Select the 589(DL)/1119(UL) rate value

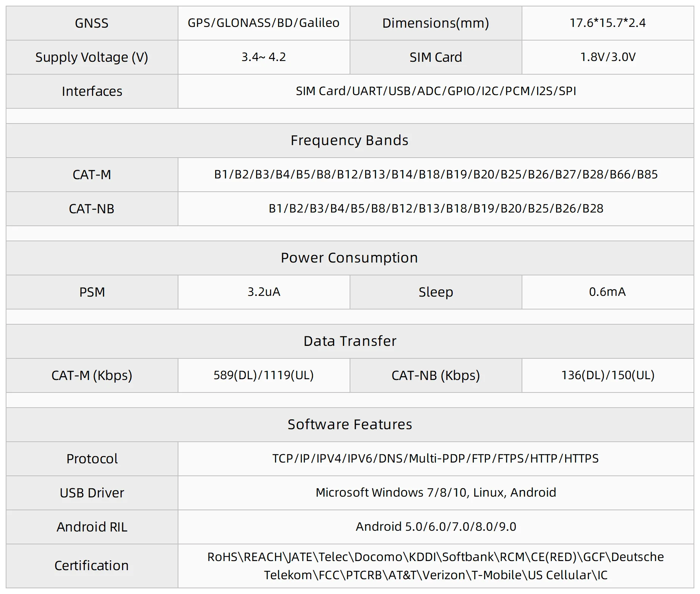(264, 375)
